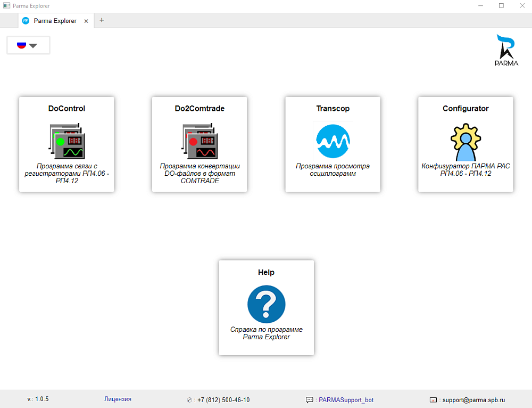Minimize the Parma Explorer window

(x=480, y=6)
